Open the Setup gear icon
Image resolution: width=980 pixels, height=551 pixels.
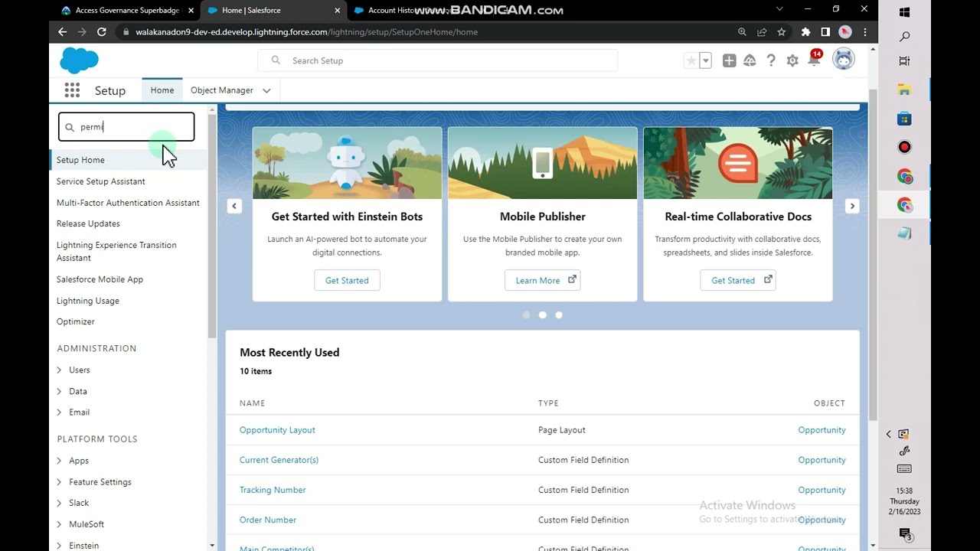pos(792,60)
